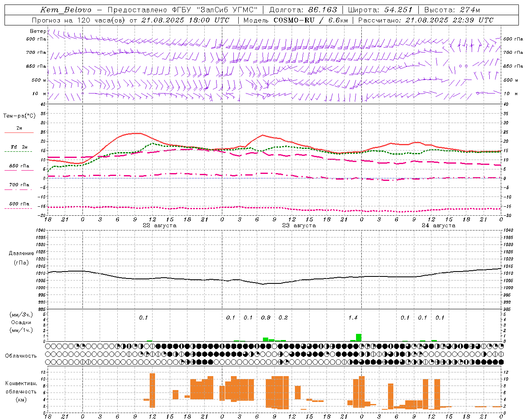525x420 pixels.
Task: Click the Осадки precipitation label
Action: (21, 323)
